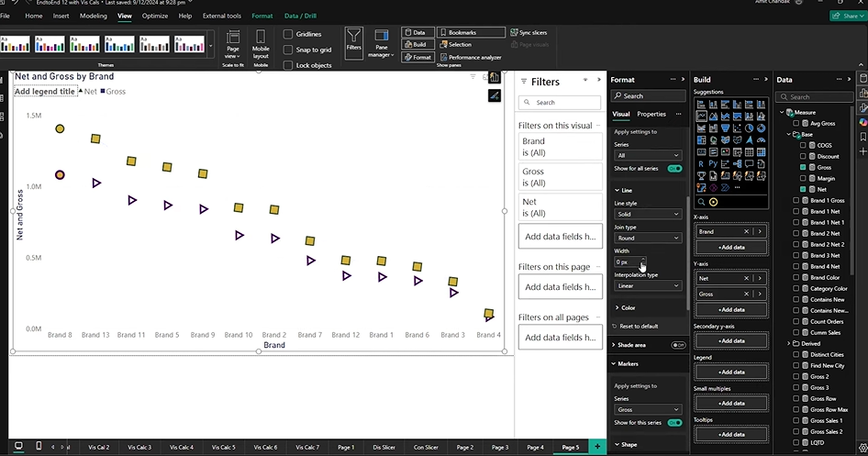The image size is (868, 456).
Task: Click Add data under X-axis
Action: click(731, 248)
